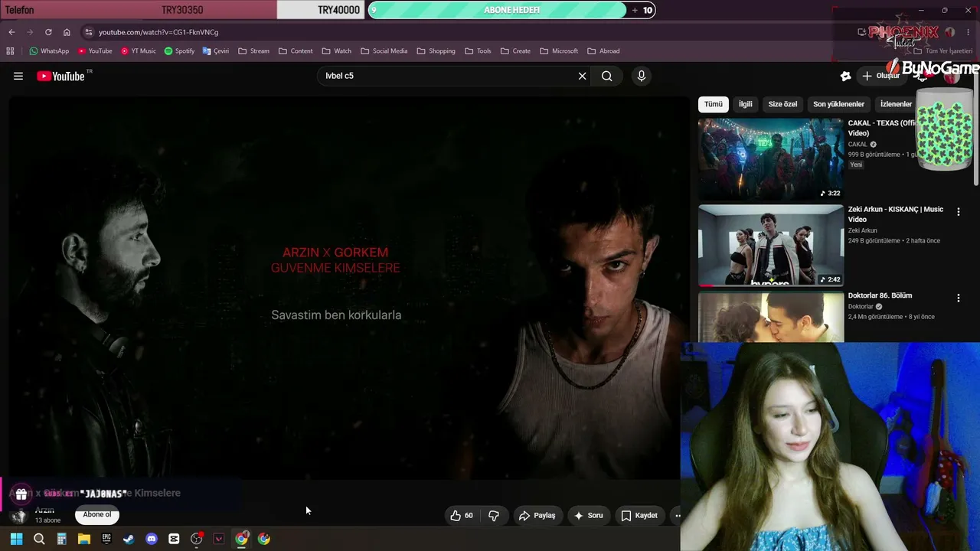Save the video with Kaydet

pyautogui.click(x=639, y=516)
